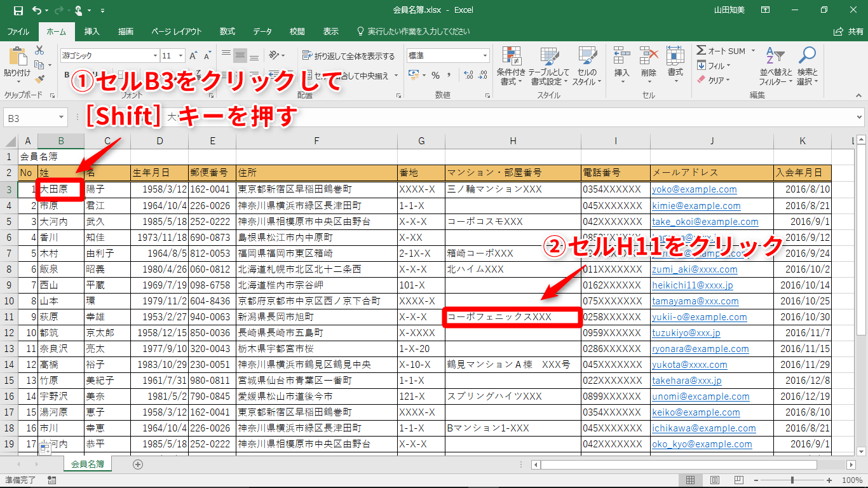Switch to the 数式 tab
This screenshot has width=868, height=488.
[227, 32]
